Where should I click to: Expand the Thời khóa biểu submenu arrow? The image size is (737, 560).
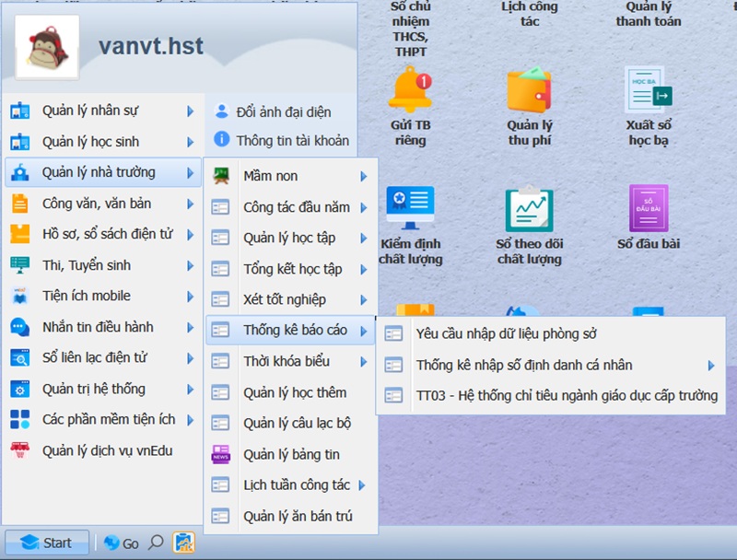pos(364,362)
